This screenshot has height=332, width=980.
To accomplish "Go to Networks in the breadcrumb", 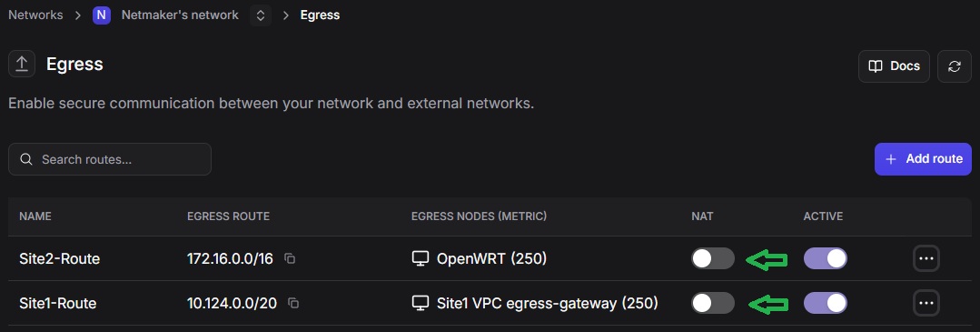I will [35, 15].
